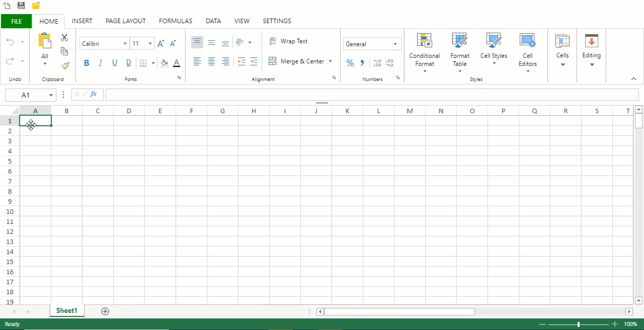Switch to the FORMULAS tab
Image resolution: width=644 pixels, height=330 pixels.
(x=176, y=21)
